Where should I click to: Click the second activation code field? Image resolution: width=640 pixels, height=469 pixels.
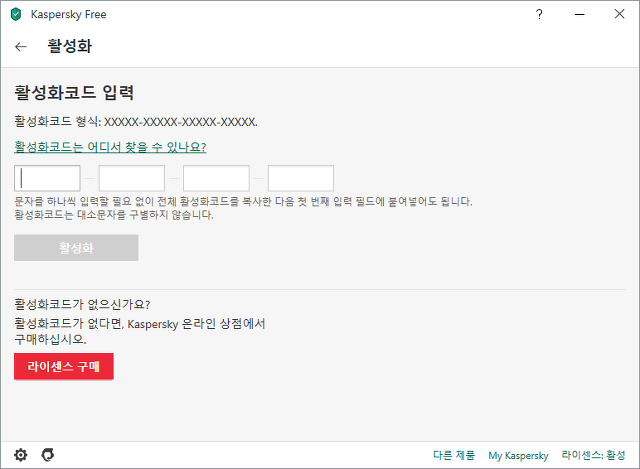click(132, 178)
